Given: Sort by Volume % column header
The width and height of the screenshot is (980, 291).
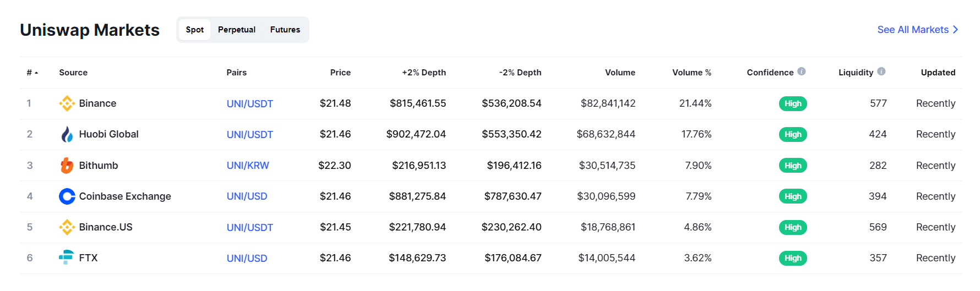Looking at the screenshot, I should pyautogui.click(x=692, y=73).
